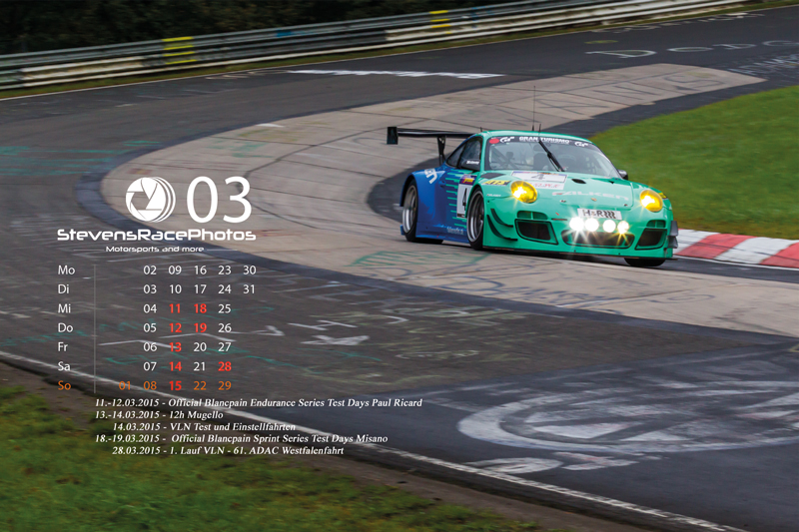Pick date 09 in the calendar
The height and width of the screenshot is (532, 799).
pyautogui.click(x=175, y=269)
